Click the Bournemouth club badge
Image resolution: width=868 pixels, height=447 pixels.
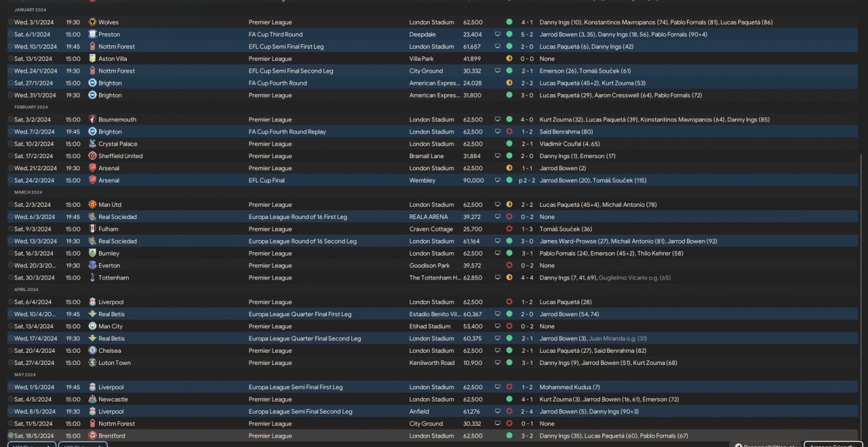click(92, 120)
